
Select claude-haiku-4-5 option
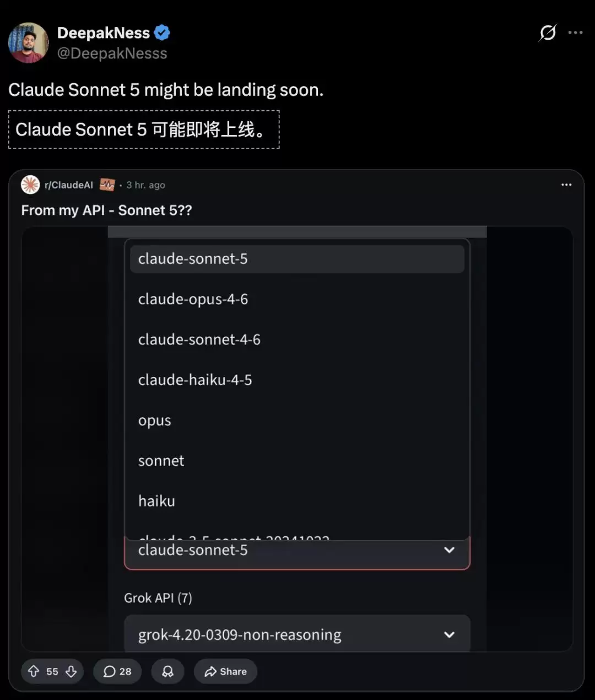297,380
